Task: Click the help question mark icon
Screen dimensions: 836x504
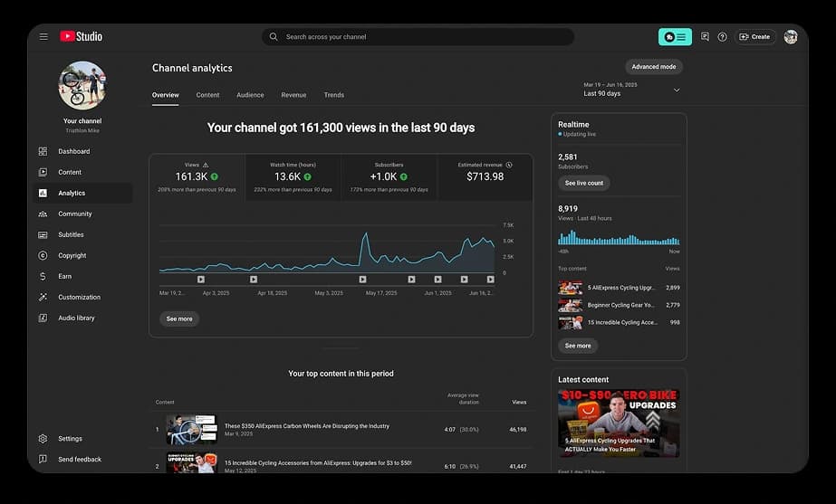Action: click(x=722, y=37)
